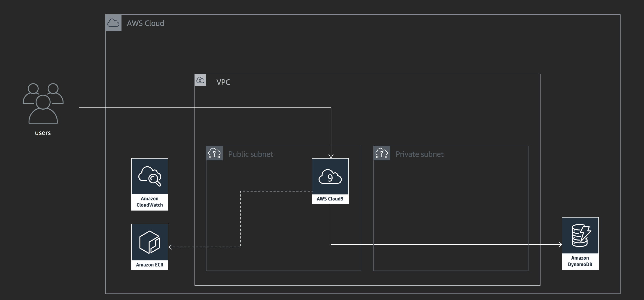Image resolution: width=644 pixels, height=300 pixels.
Task: Click the "Amazon DynamoDB" caption
Action: [x=580, y=261]
